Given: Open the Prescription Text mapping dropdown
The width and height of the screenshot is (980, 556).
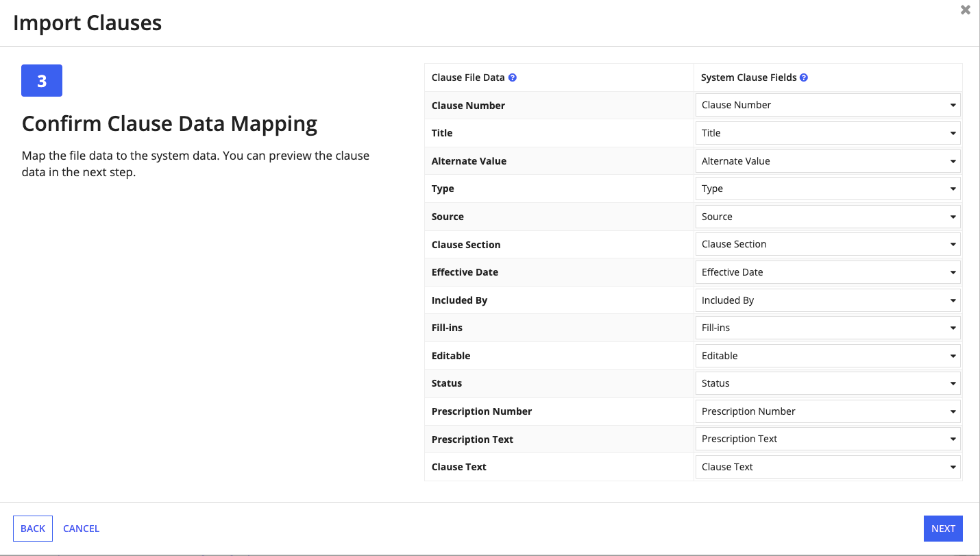Looking at the screenshot, I should 828,439.
